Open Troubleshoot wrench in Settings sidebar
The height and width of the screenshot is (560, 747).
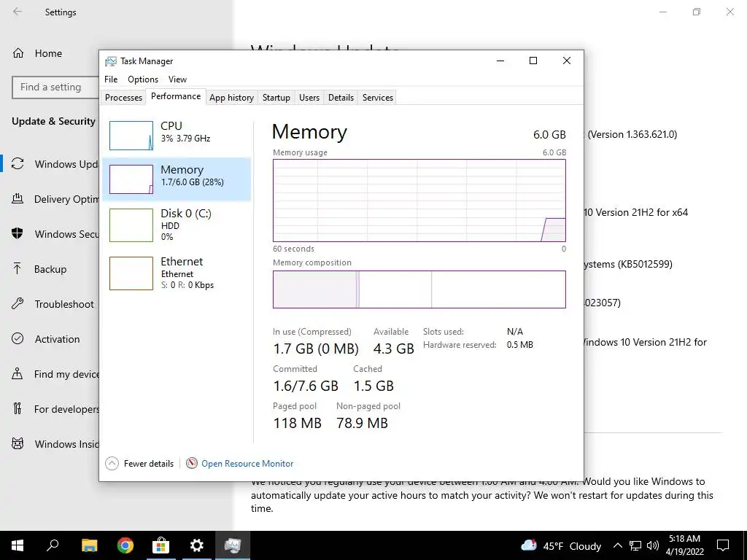click(x=18, y=304)
